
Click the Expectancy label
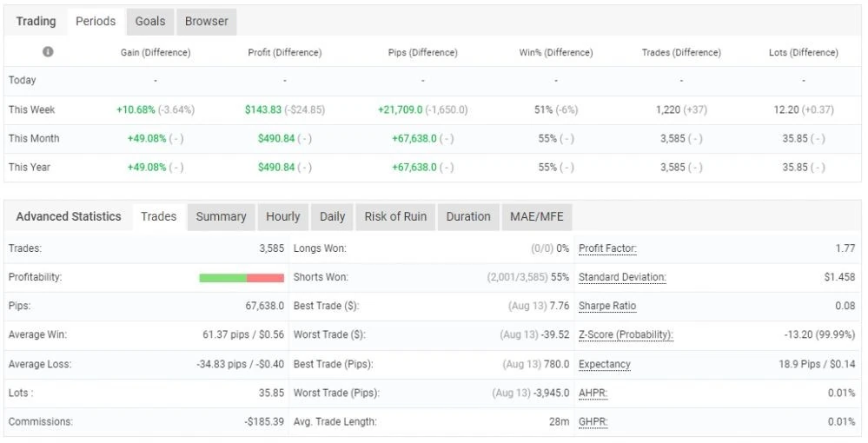tap(605, 364)
